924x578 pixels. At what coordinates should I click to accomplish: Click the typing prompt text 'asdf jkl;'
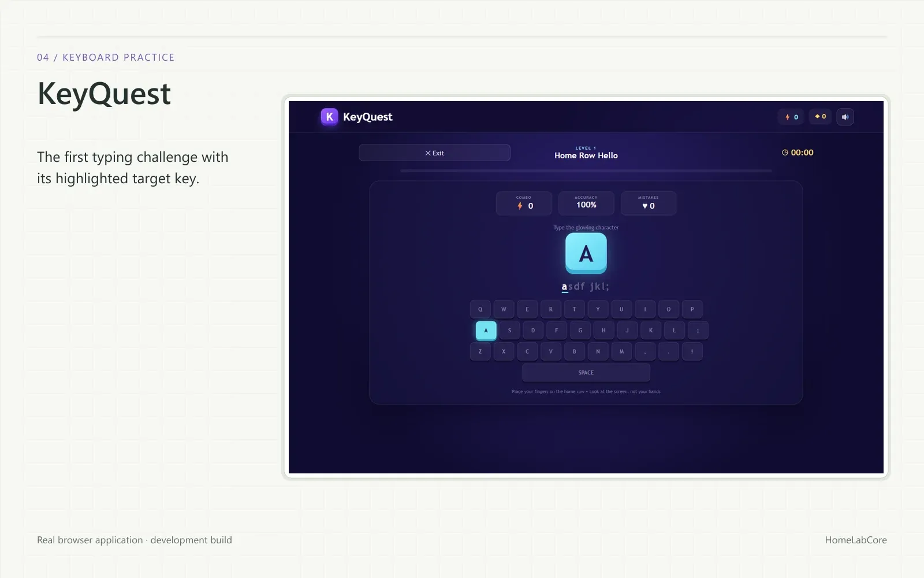586,287
